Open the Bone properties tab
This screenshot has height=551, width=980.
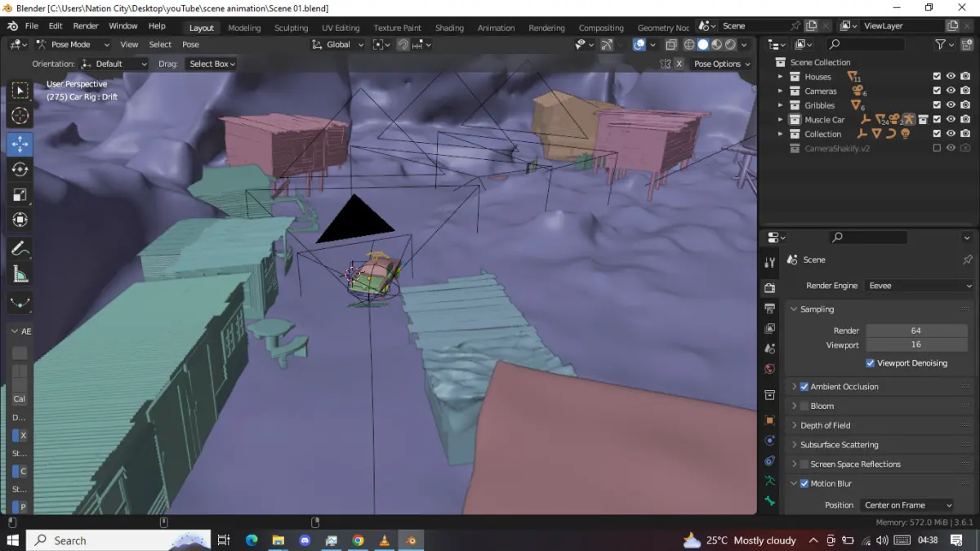[x=769, y=500]
